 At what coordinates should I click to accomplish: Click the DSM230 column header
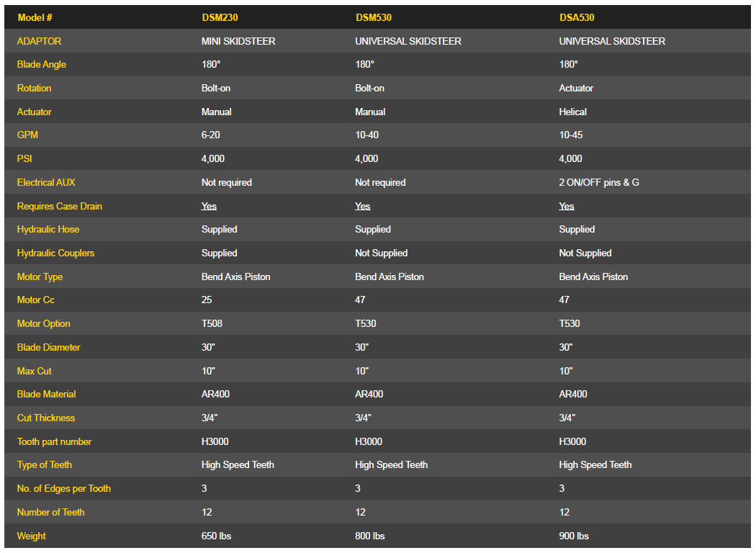click(220, 17)
